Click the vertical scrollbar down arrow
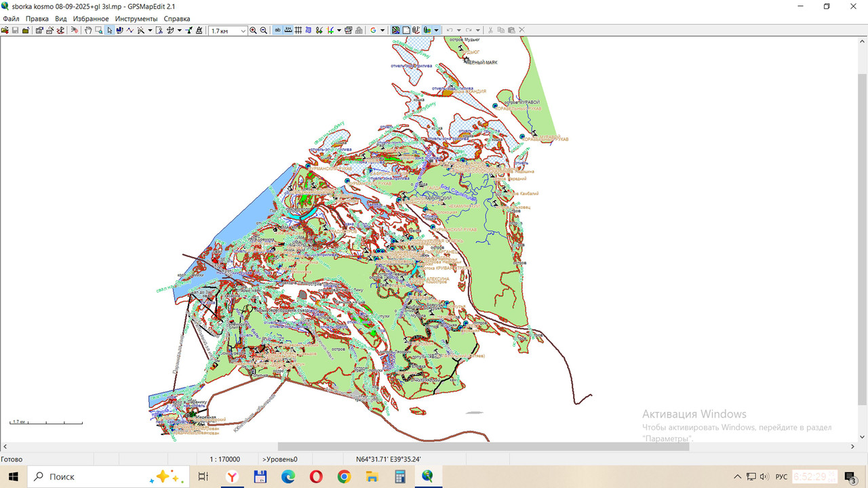This screenshot has width=868, height=488. pyautogui.click(x=863, y=437)
